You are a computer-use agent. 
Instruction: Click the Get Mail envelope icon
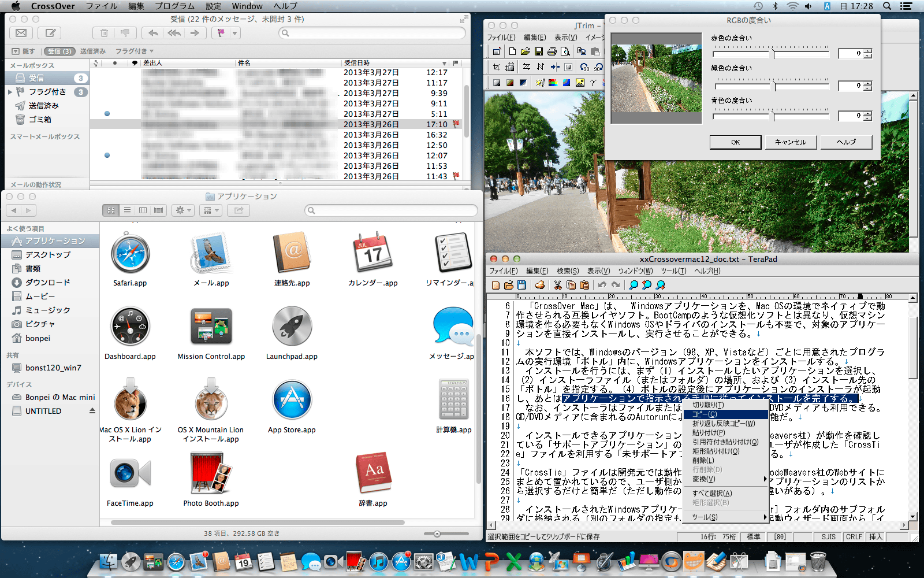(x=21, y=33)
